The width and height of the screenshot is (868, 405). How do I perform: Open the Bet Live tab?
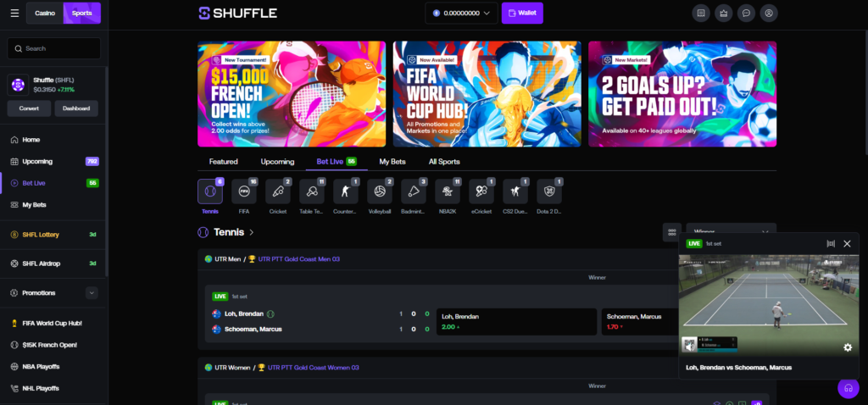point(337,162)
